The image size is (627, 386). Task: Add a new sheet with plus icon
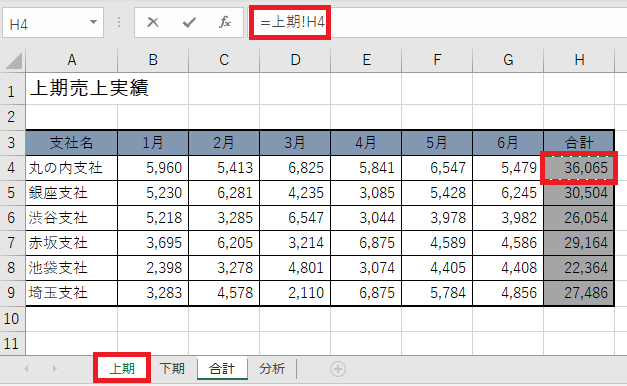(x=337, y=369)
